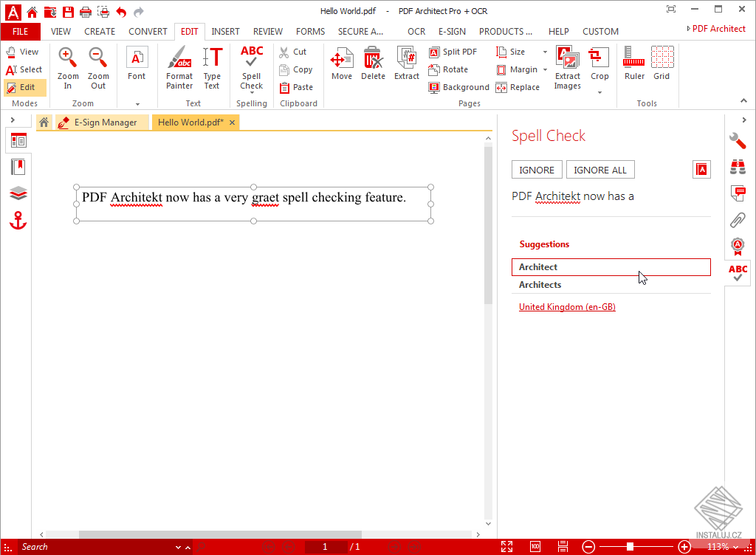Click the Split PDF button
This screenshot has height=555, width=756.
[x=453, y=52]
